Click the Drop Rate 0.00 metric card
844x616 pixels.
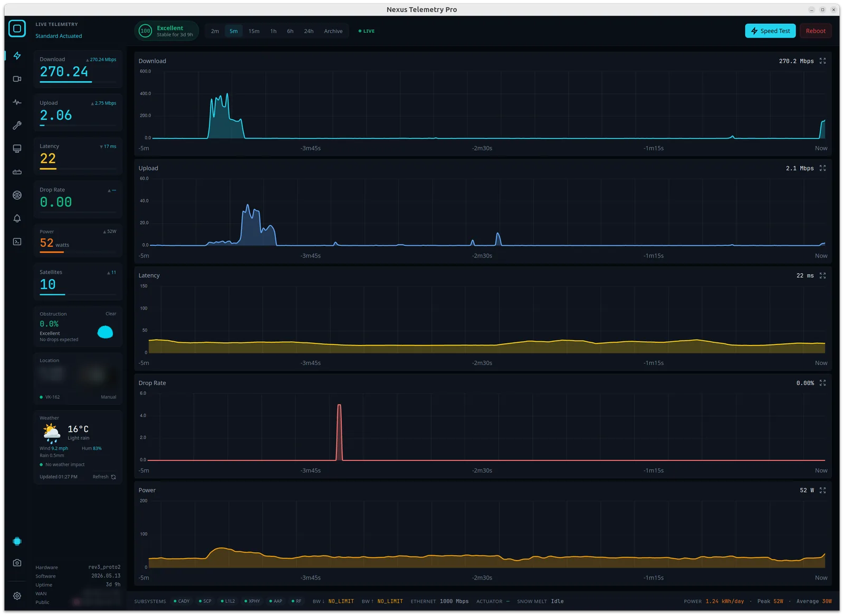(78, 199)
